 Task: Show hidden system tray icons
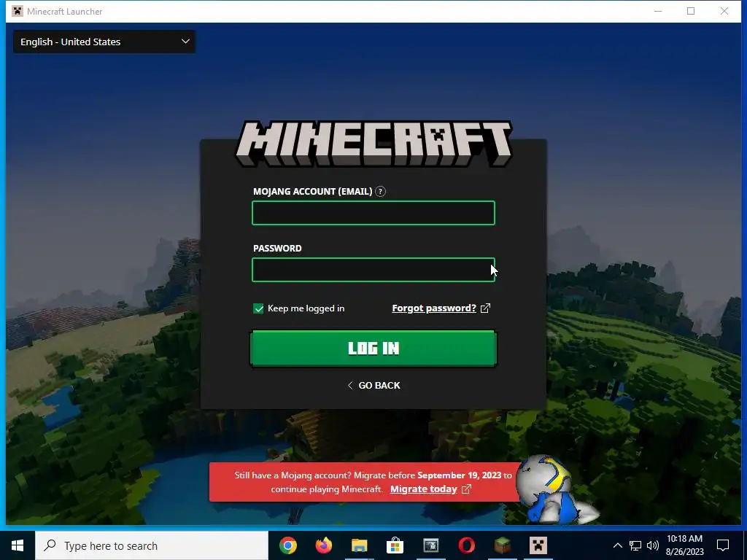617,545
